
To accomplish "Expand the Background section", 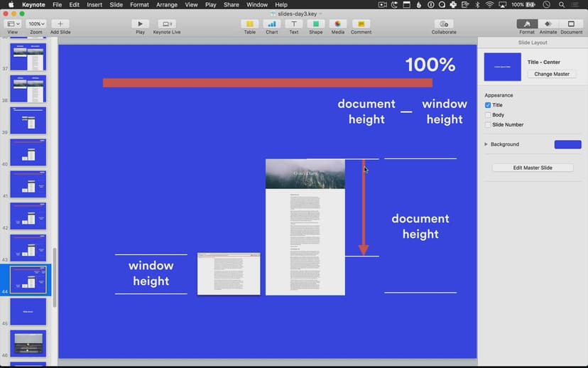I will coord(486,144).
